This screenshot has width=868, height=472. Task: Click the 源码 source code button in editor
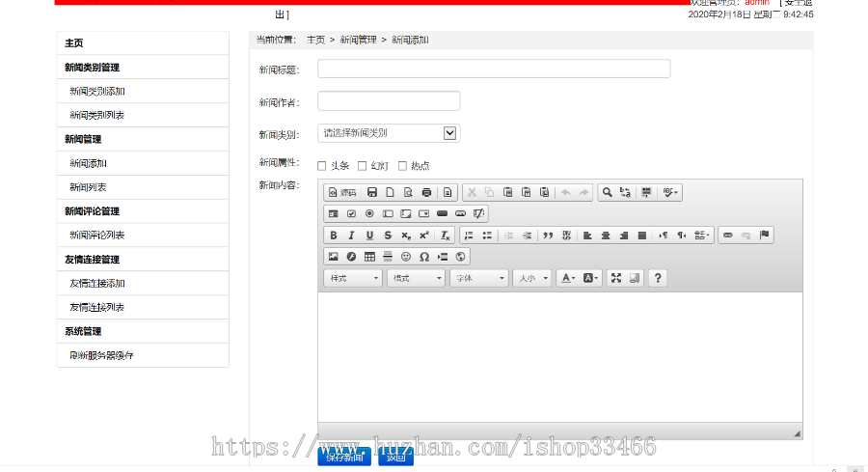(x=342, y=192)
